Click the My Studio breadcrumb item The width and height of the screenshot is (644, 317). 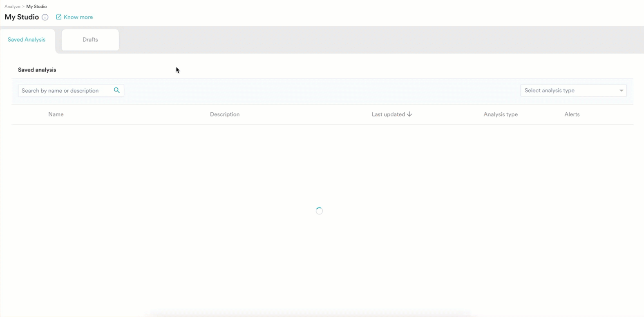point(36,7)
